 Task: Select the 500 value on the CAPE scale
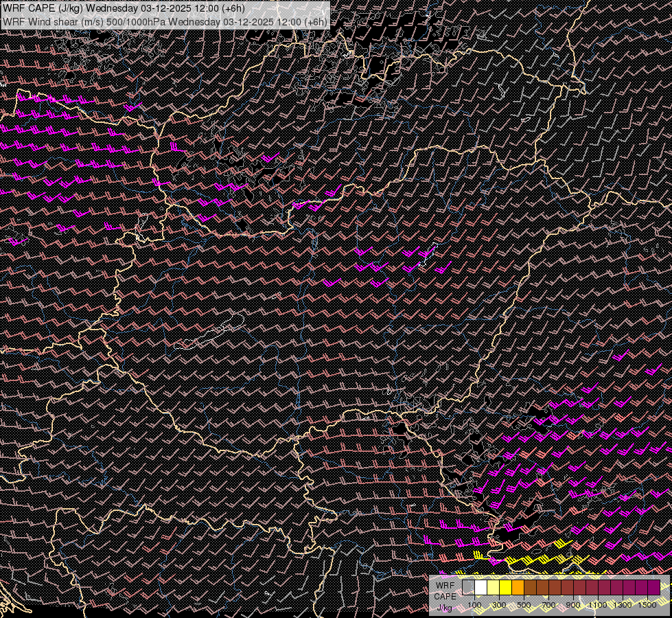(x=524, y=605)
